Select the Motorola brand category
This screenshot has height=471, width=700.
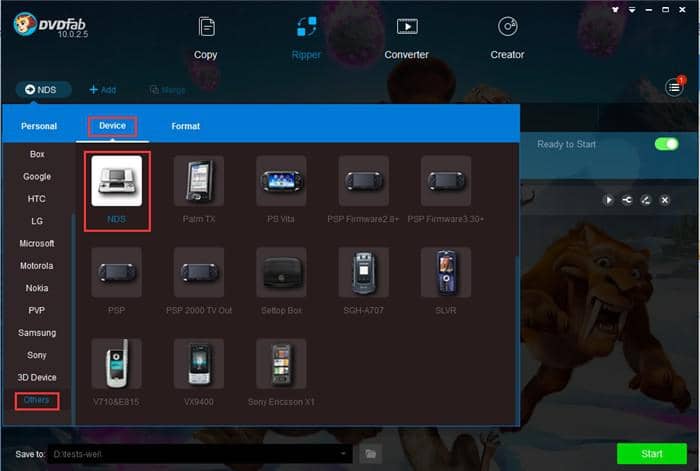click(37, 266)
